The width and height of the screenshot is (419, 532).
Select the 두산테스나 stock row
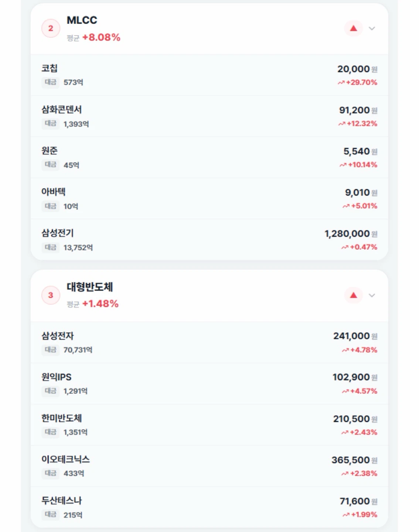[x=209, y=507]
